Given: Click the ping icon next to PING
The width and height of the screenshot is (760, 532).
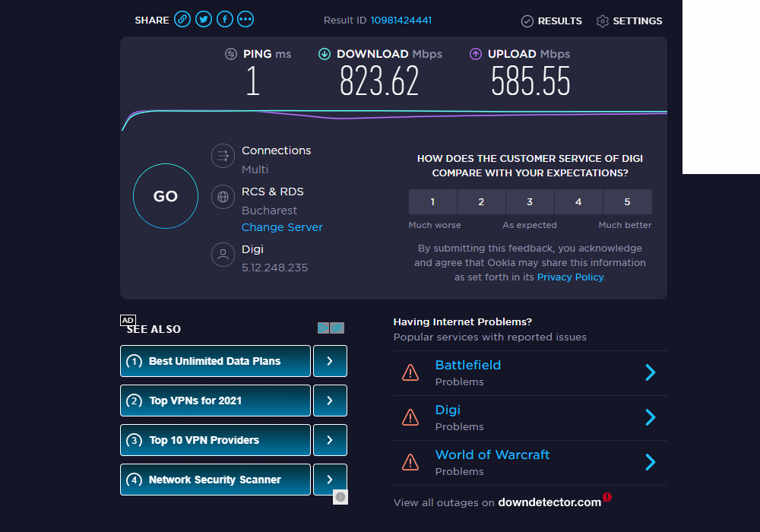Looking at the screenshot, I should [231, 54].
